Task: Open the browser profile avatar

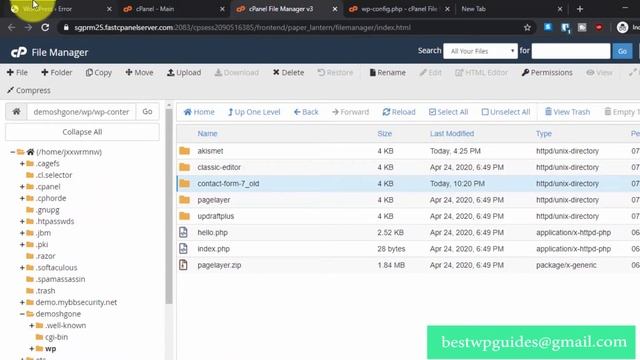Action: (622, 27)
